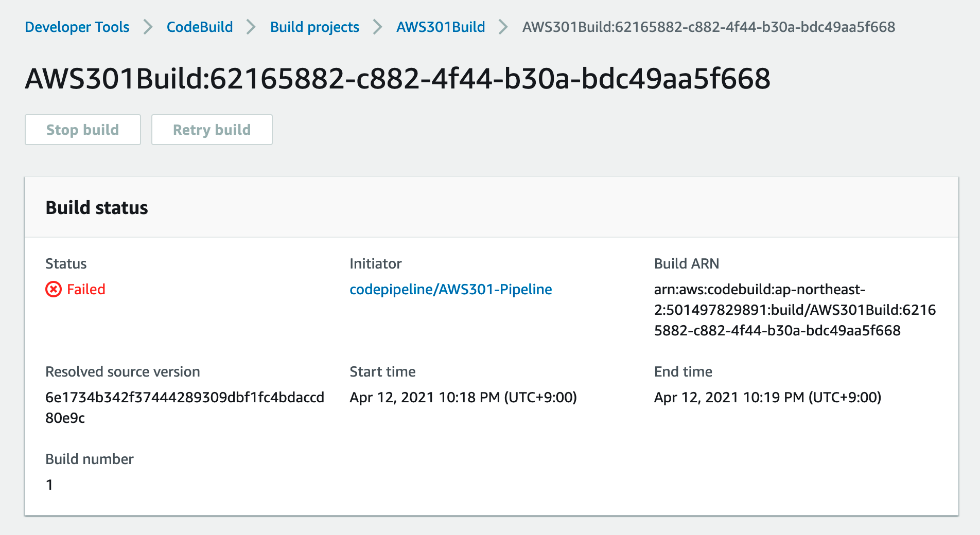Click the Build number value 1

(x=49, y=485)
